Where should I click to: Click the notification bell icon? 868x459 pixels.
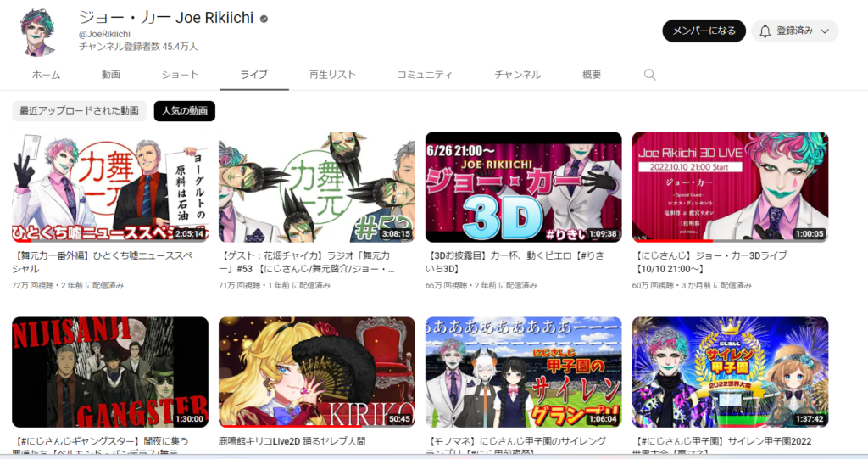click(x=765, y=31)
